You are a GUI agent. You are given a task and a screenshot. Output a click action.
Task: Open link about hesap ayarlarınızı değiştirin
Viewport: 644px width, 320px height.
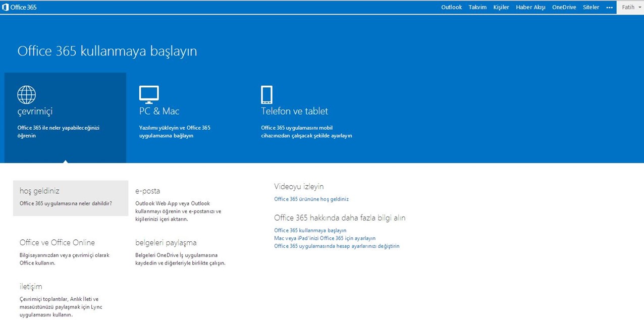[337, 246]
